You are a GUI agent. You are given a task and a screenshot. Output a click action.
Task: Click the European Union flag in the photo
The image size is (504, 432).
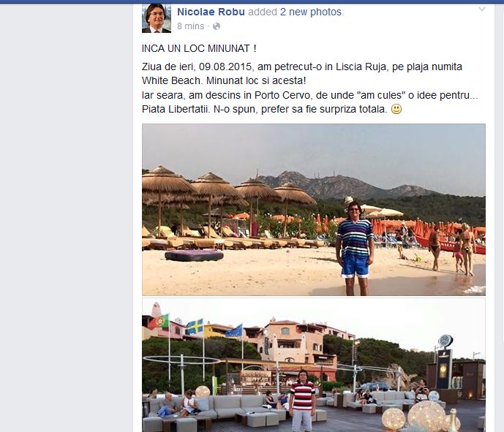[234, 331]
